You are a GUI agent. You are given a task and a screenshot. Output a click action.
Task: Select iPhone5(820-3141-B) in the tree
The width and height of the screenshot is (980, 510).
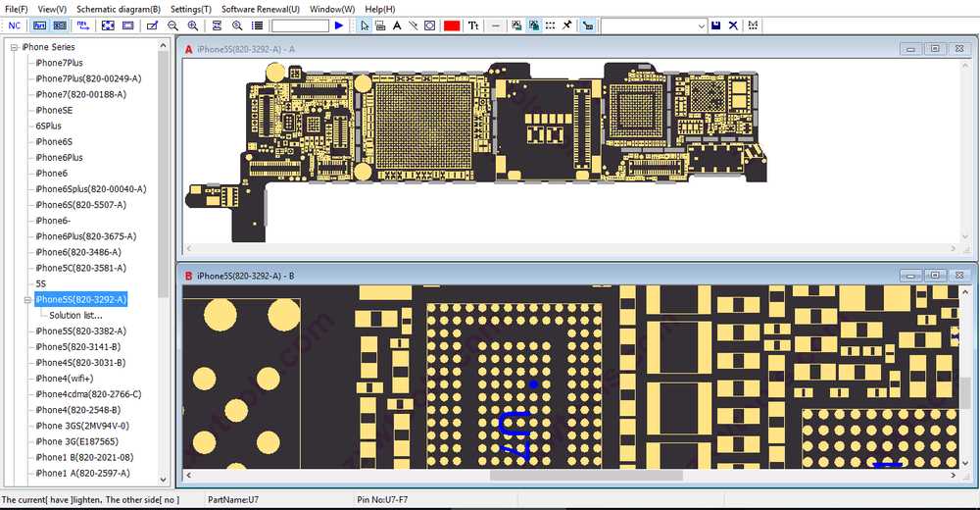click(78, 346)
